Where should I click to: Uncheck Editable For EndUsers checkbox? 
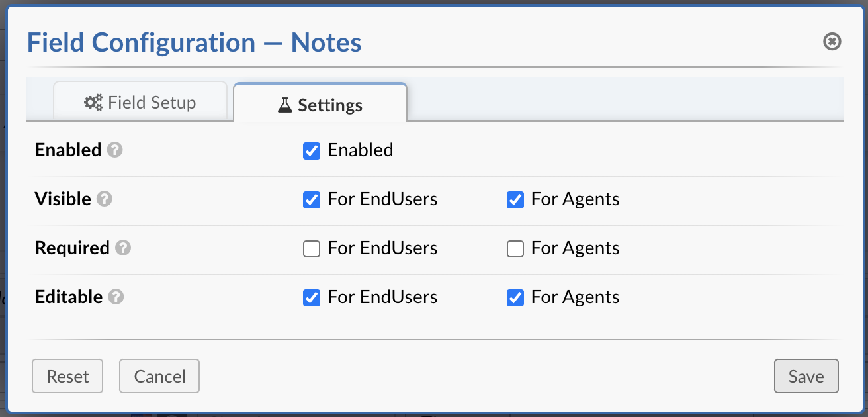click(x=312, y=298)
